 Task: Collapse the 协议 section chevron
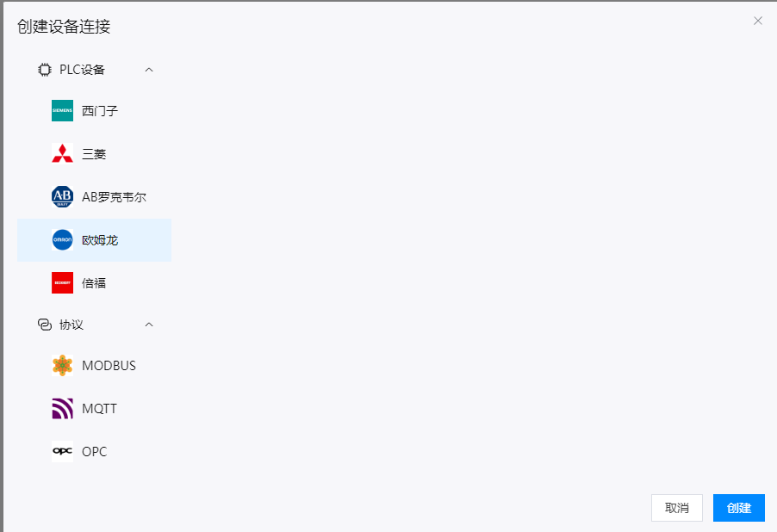point(149,325)
